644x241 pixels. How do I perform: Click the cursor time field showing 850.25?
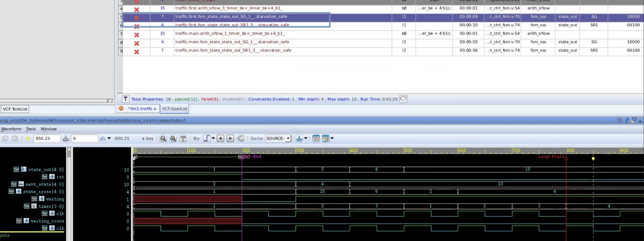[x=47, y=138]
